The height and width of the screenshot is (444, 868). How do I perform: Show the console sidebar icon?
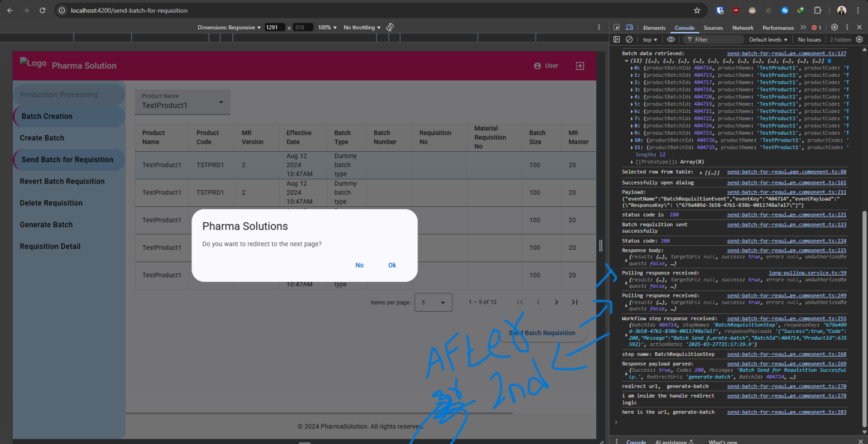point(617,40)
